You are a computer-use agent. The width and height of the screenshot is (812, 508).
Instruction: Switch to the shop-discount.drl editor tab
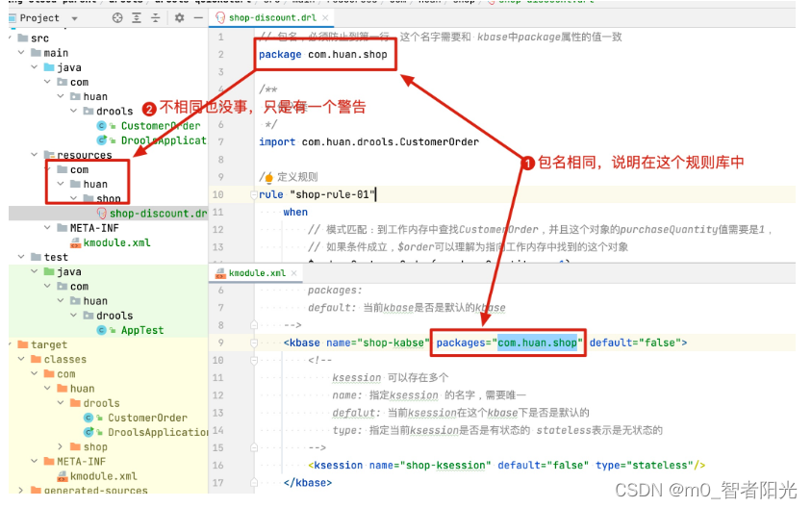(x=272, y=17)
